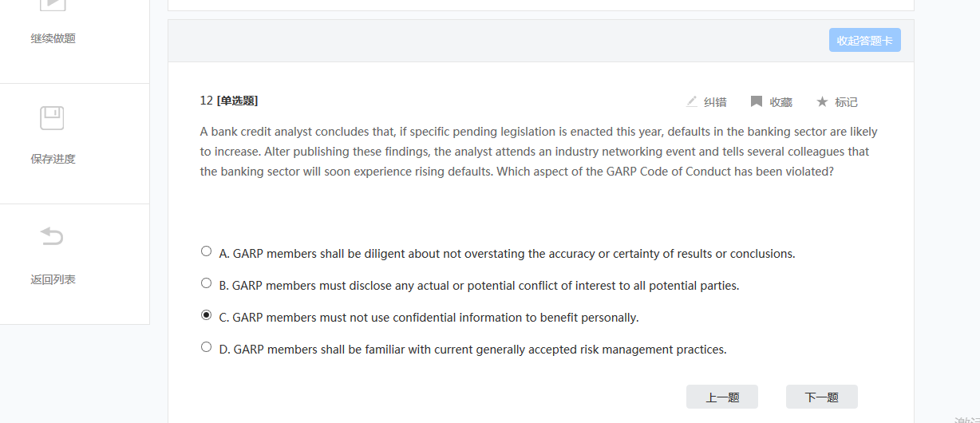Screen dimensions: 980x423
Task: Click the 收藏 text link
Action: (x=780, y=102)
